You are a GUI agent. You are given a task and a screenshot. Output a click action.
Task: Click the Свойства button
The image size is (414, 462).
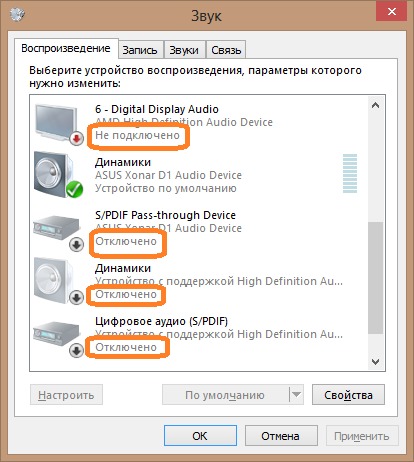348,395
